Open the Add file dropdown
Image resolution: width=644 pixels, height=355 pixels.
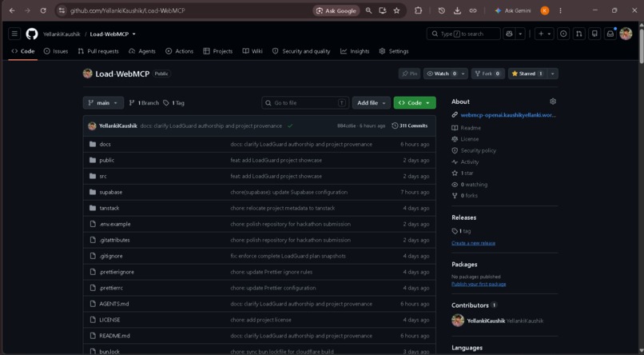tap(372, 102)
